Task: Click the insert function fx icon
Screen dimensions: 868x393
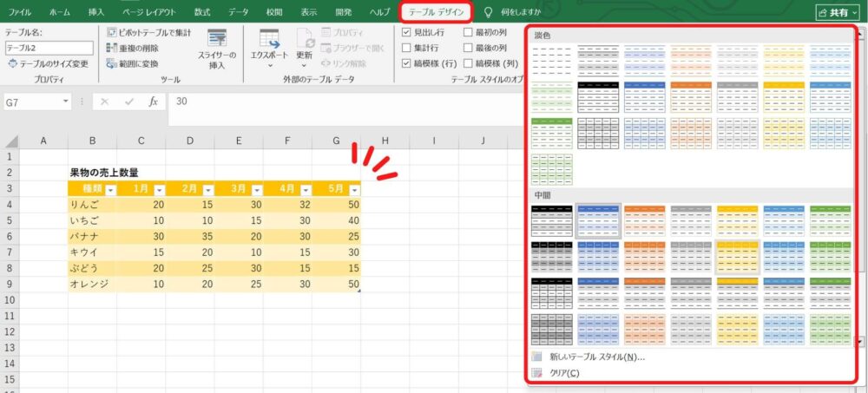Action: pos(154,102)
